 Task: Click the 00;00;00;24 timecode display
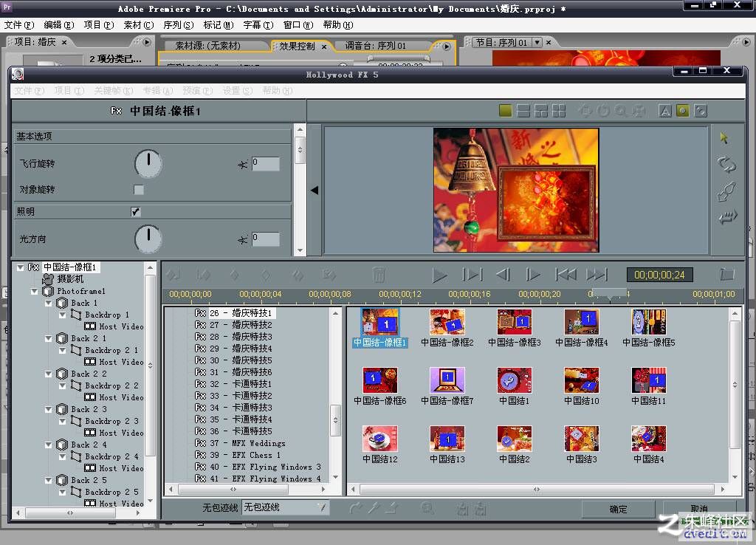tap(659, 275)
